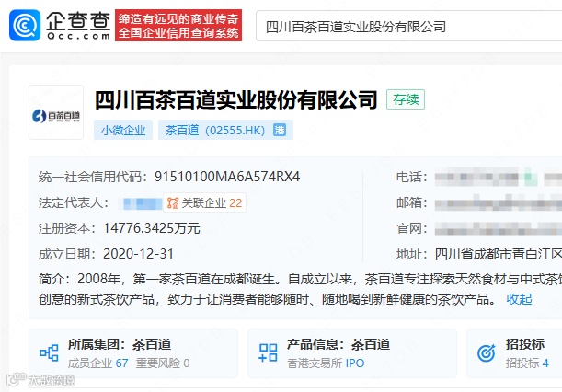This screenshot has width=562, height=392.
Task: Open the 茶百道 (02555.HK) stock tag
Action: [225, 130]
